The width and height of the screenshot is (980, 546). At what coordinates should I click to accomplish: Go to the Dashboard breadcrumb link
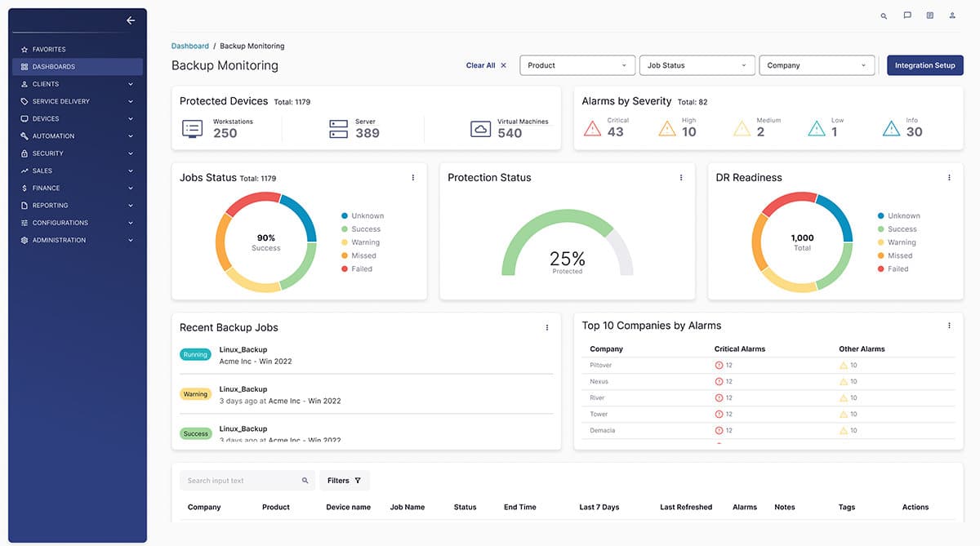pos(190,46)
